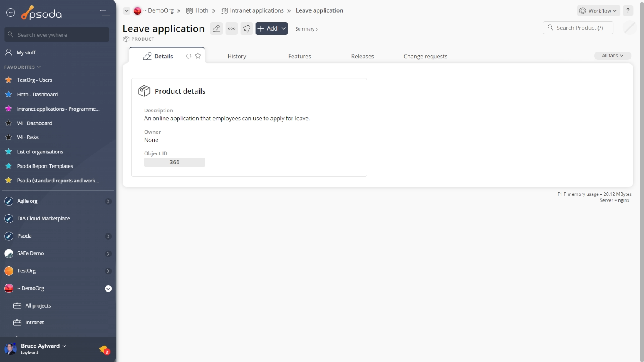This screenshot has width=644, height=362.
Task: Click the SAFe Demo organisation icon
Action: click(x=9, y=253)
